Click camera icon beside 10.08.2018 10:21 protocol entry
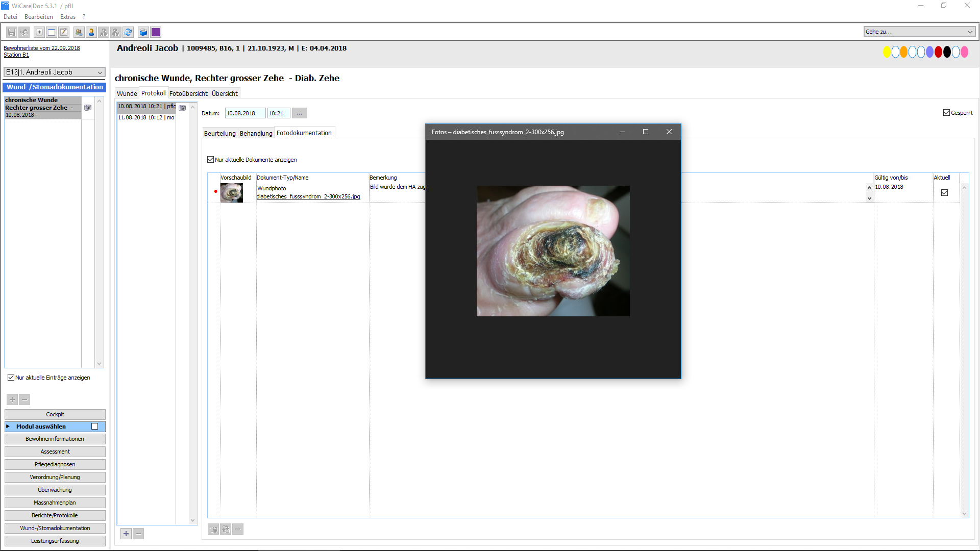This screenshot has height=551, width=980. (182, 108)
